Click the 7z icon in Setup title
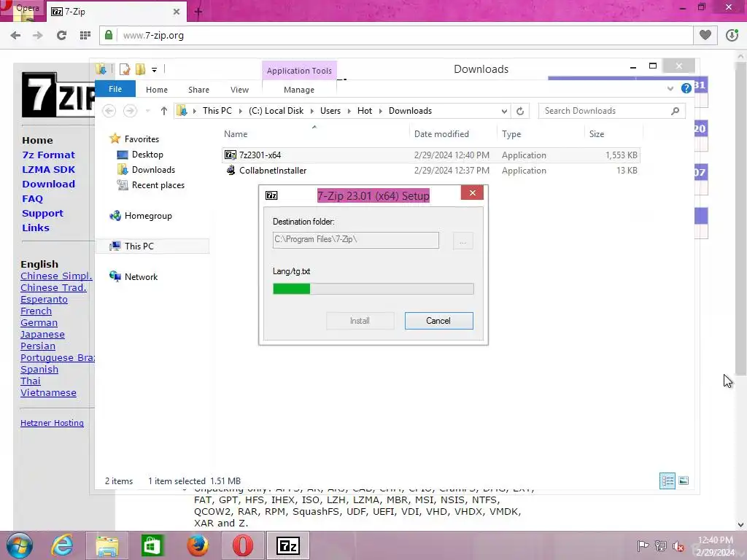 pos(271,195)
